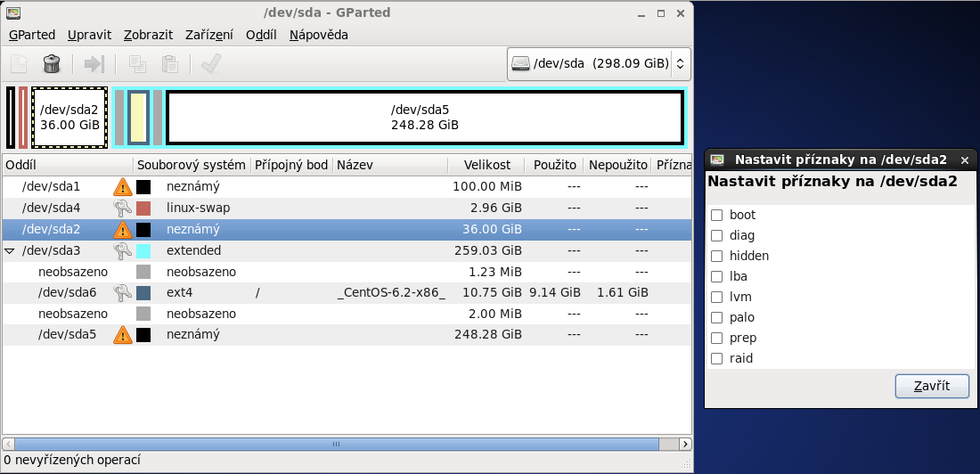Open the Zařízení menu
This screenshot has height=474, width=980.
pyautogui.click(x=209, y=35)
